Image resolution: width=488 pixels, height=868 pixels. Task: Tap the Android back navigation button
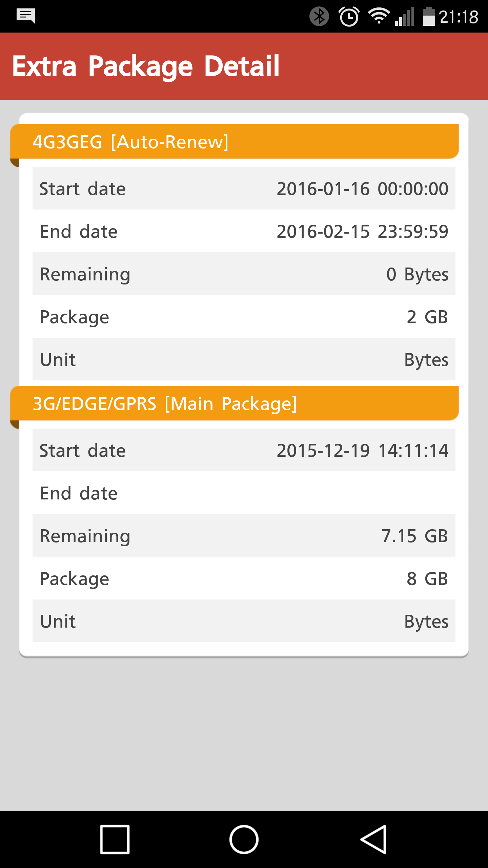point(373,839)
